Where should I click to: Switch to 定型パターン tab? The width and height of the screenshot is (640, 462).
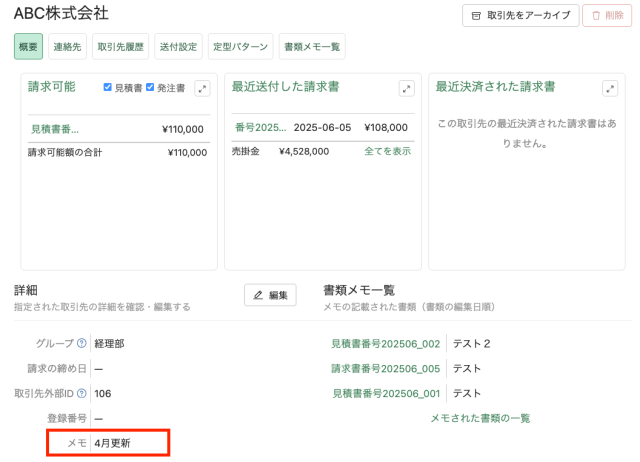coord(240,46)
